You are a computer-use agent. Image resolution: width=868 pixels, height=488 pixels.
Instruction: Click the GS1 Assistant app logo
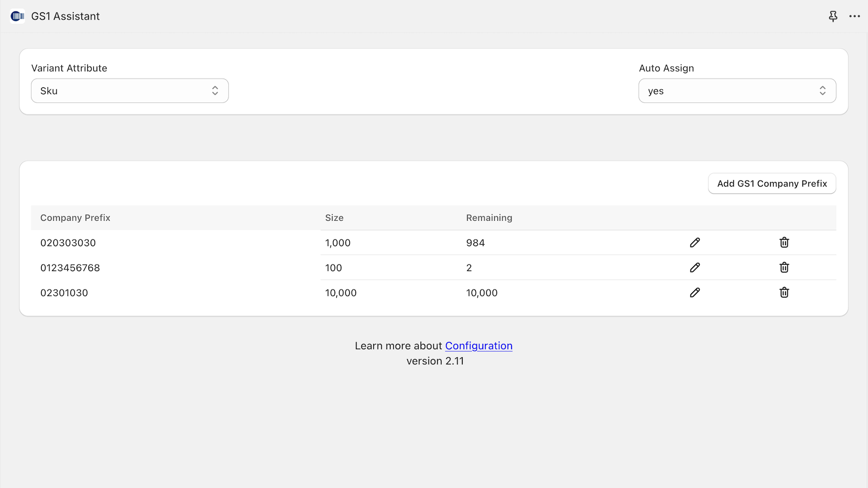(x=17, y=16)
